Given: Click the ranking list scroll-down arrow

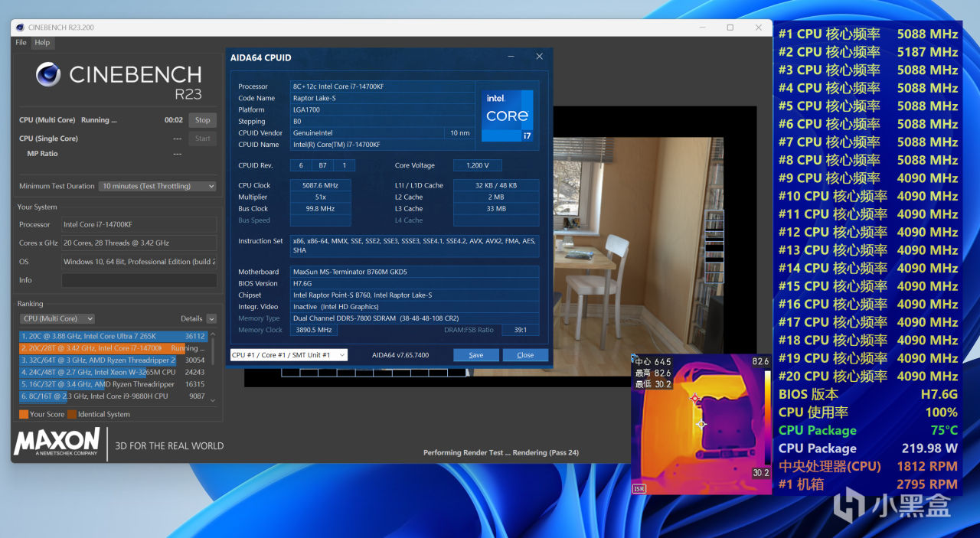Looking at the screenshot, I should point(213,399).
